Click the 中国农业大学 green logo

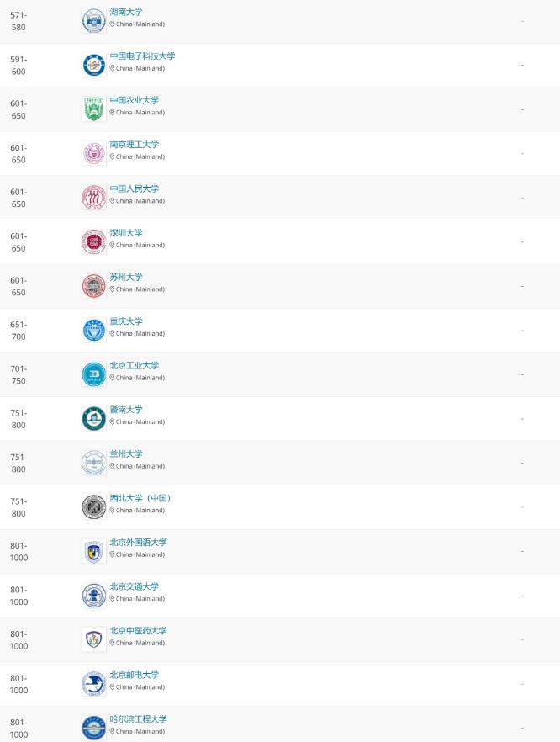tap(94, 109)
